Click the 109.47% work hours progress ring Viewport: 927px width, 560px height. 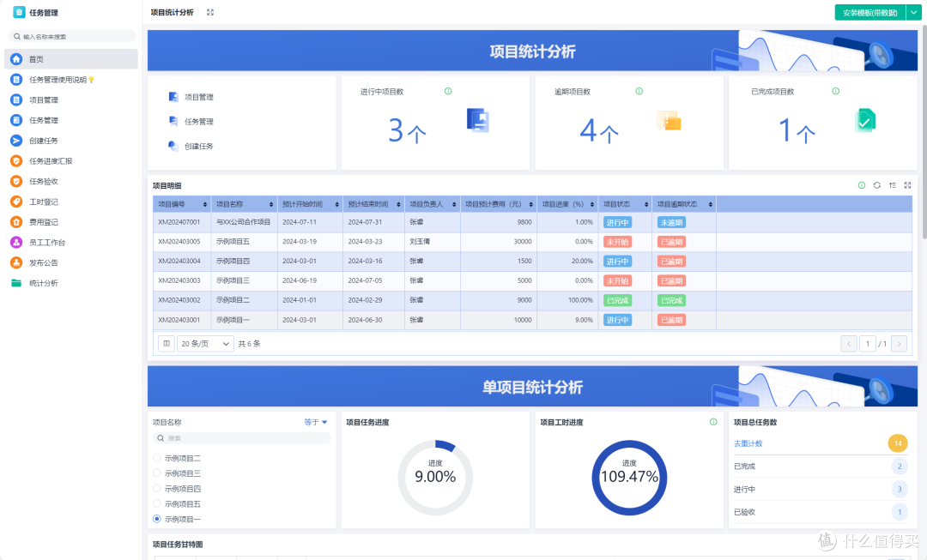click(629, 478)
